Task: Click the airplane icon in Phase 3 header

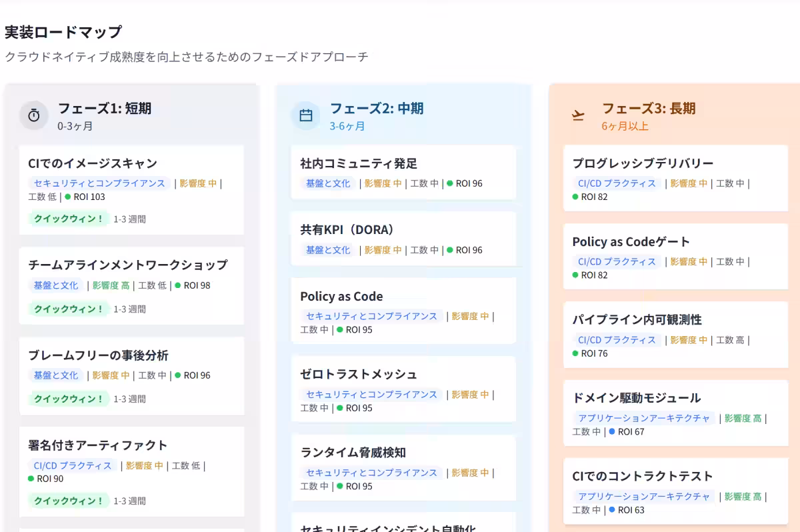Action: tap(578, 115)
